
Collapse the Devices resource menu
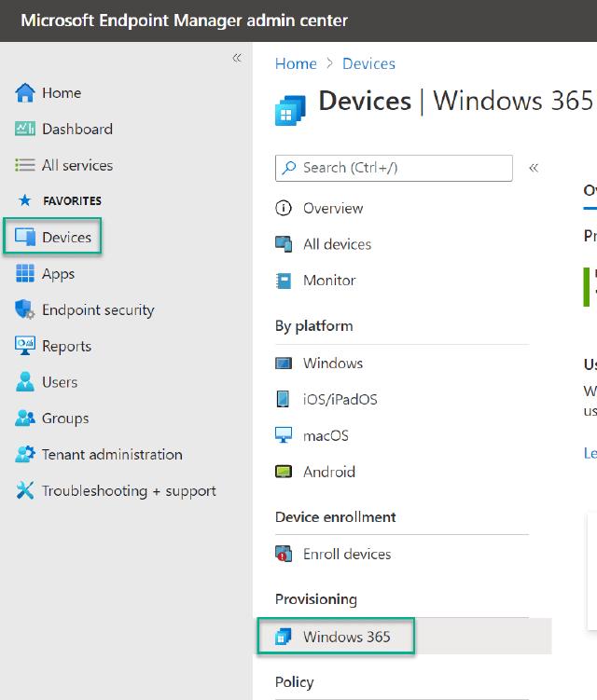tap(534, 168)
